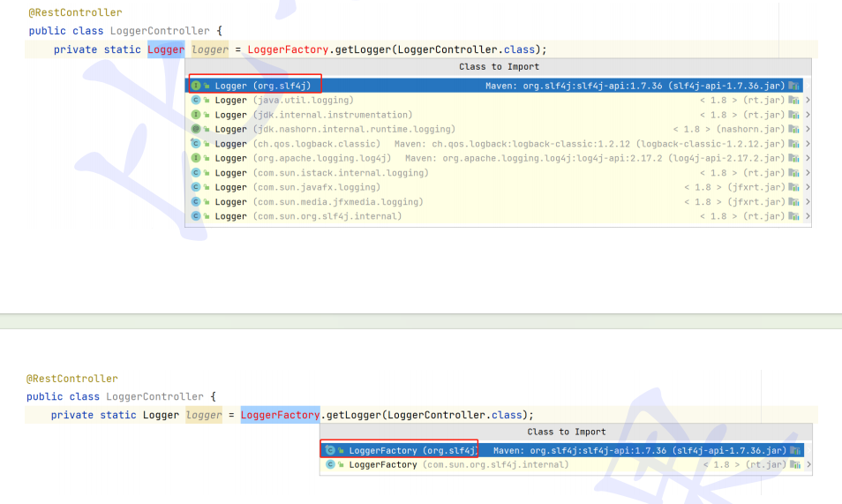Click interface icon of org.slf4j Logger
Screen dimensions: 842x504
tap(196, 86)
